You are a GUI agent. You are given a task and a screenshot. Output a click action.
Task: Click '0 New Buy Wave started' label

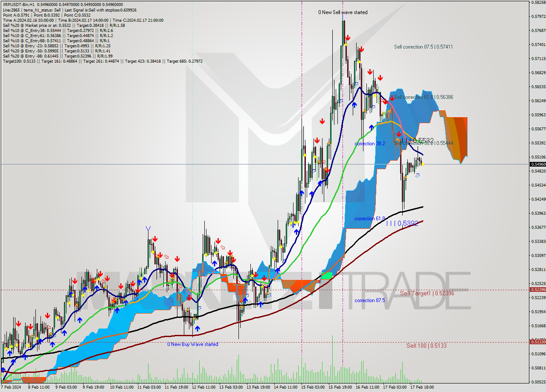(193, 344)
